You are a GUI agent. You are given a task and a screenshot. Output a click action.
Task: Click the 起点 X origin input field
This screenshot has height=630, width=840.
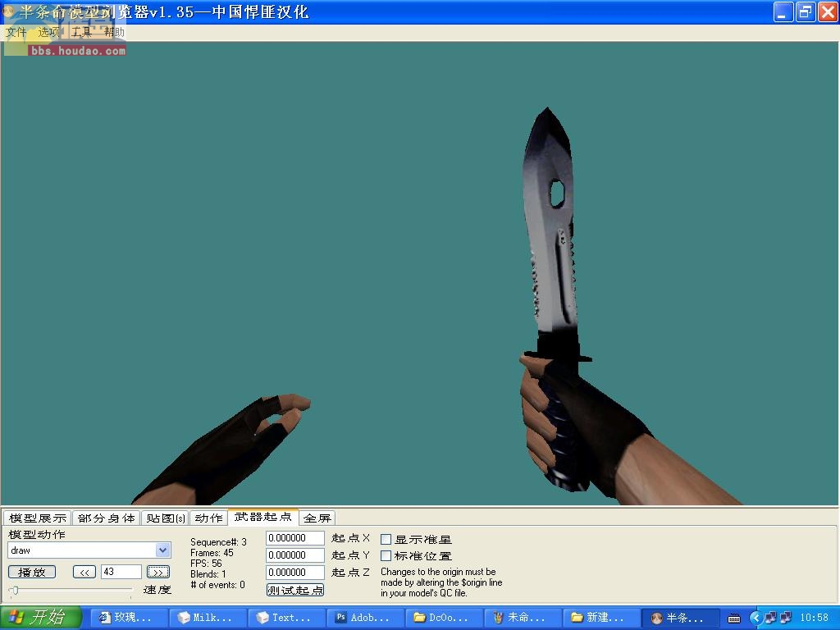pos(295,538)
